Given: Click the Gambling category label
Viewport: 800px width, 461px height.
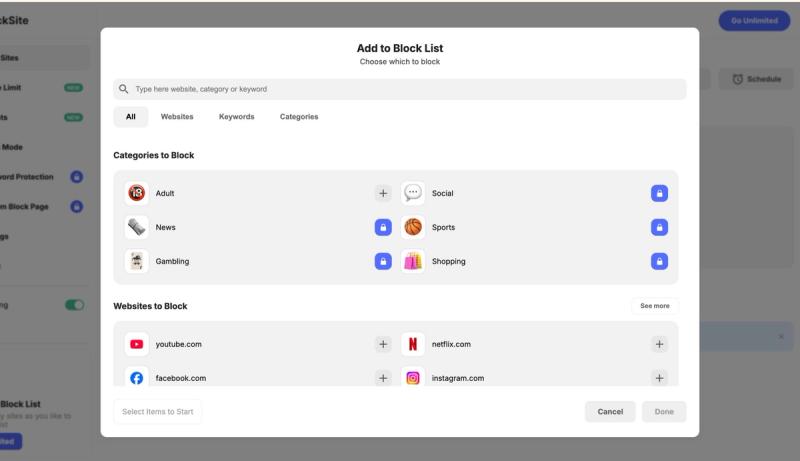Looking at the screenshot, I should click(x=172, y=261).
